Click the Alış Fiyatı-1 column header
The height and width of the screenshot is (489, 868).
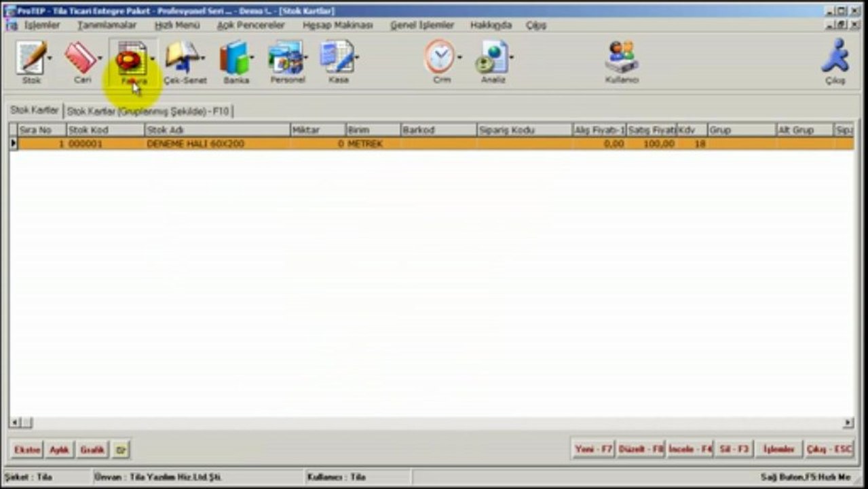pos(599,130)
